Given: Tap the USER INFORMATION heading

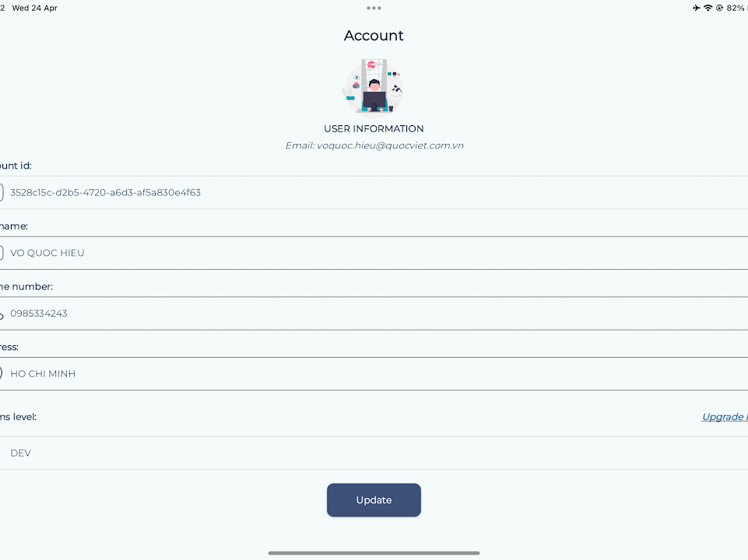Looking at the screenshot, I should point(374,128).
